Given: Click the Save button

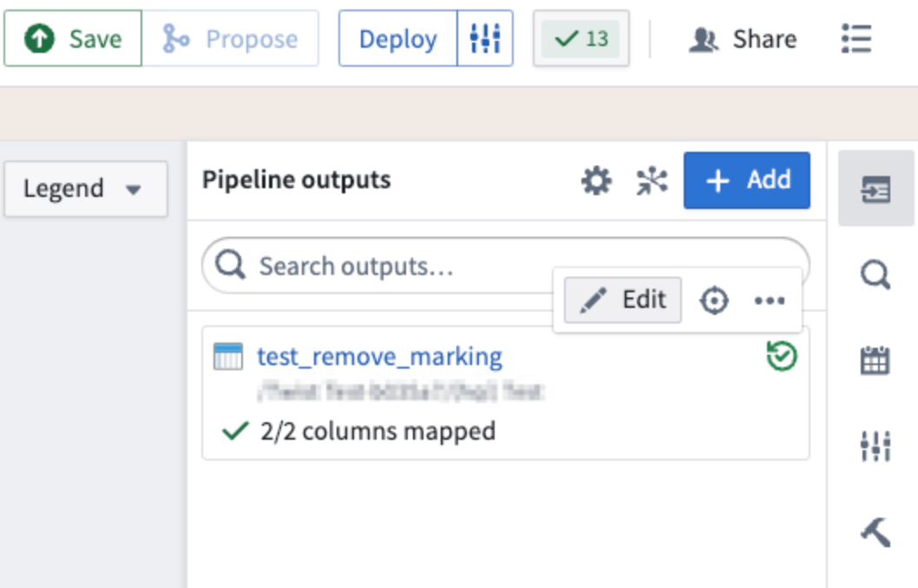Looking at the screenshot, I should pos(73,39).
